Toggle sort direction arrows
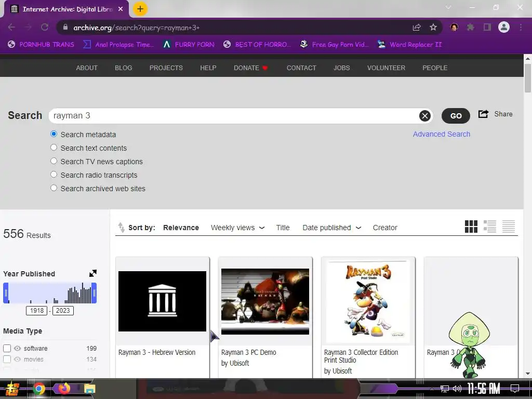 click(x=121, y=228)
